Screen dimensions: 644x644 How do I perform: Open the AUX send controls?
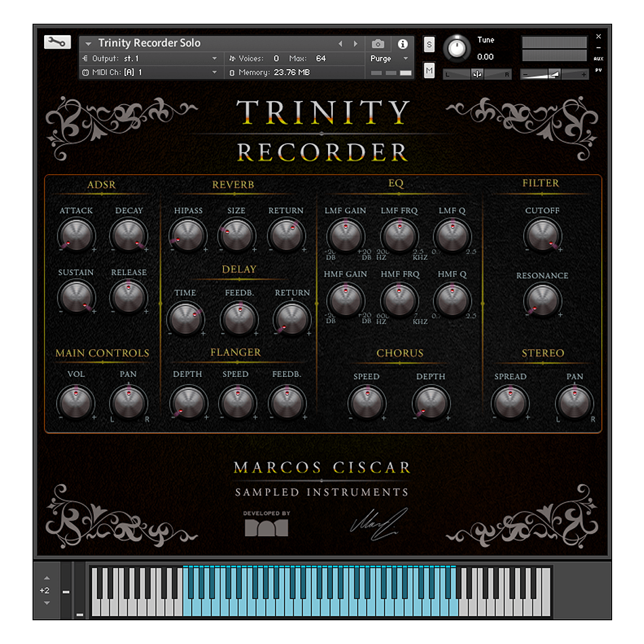pos(598,58)
